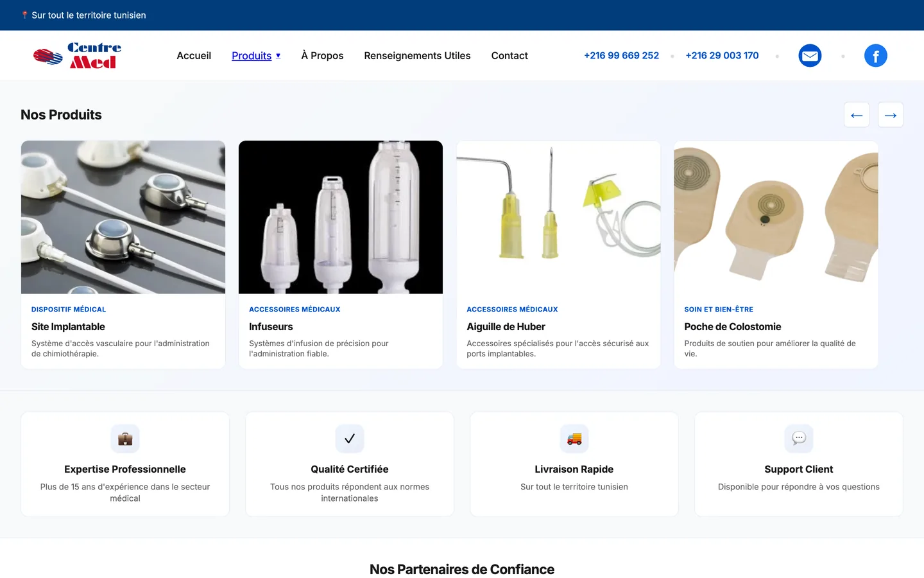Click the previous products arrow
The width and height of the screenshot is (924, 578).
pos(856,115)
